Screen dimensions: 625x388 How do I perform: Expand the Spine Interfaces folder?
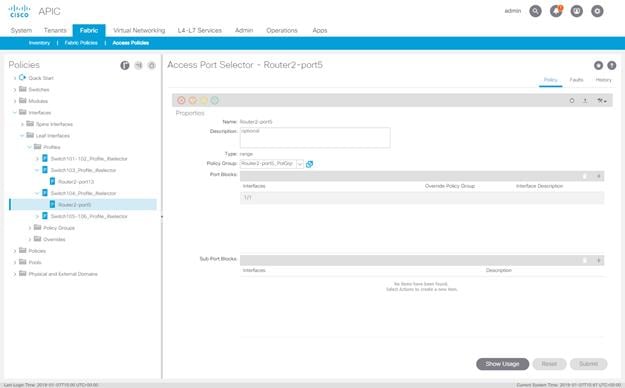coord(22,124)
